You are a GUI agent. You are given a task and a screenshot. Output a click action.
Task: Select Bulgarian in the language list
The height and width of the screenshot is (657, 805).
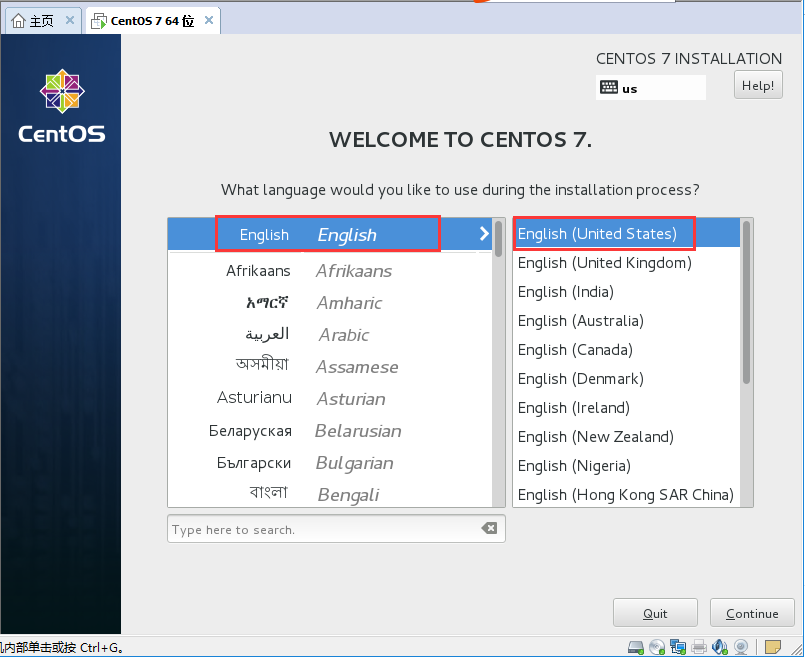[330, 462]
